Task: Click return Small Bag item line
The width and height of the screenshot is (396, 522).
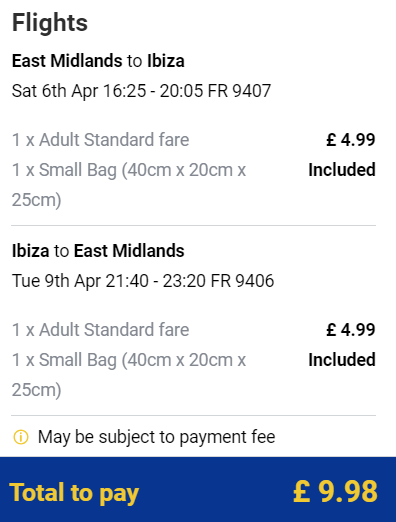Action: pyautogui.click(x=129, y=375)
